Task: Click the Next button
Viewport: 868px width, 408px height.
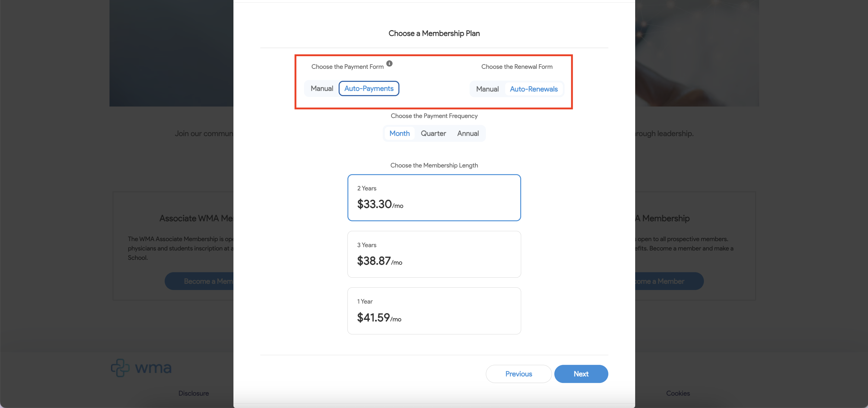Action: click(x=581, y=374)
